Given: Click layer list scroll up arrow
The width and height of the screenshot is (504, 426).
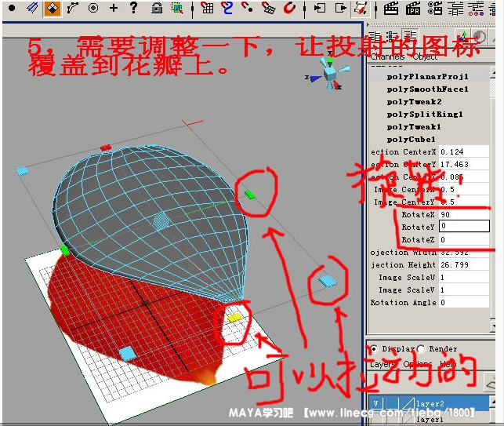Looking at the screenshot, I should coord(492,402).
